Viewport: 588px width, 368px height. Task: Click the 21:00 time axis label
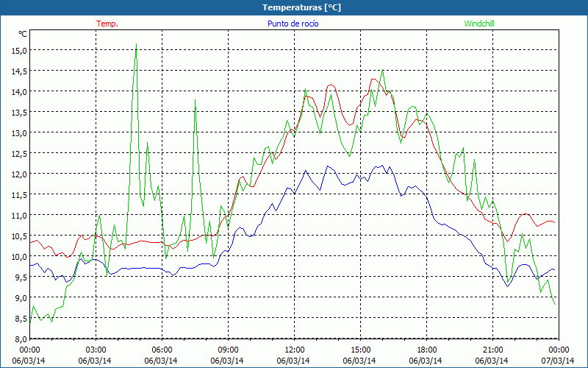pos(492,350)
